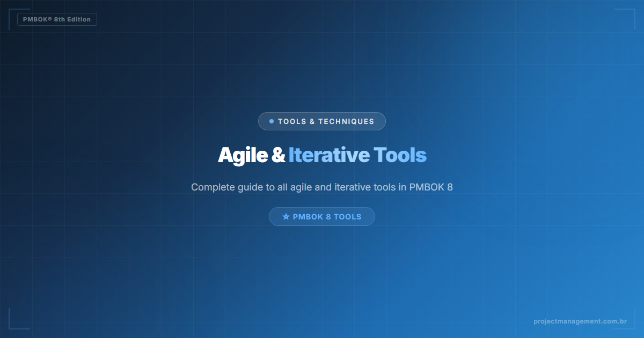Click the ampersand between Agile and Iterative
Screen dimensions: 644x338
278,155
